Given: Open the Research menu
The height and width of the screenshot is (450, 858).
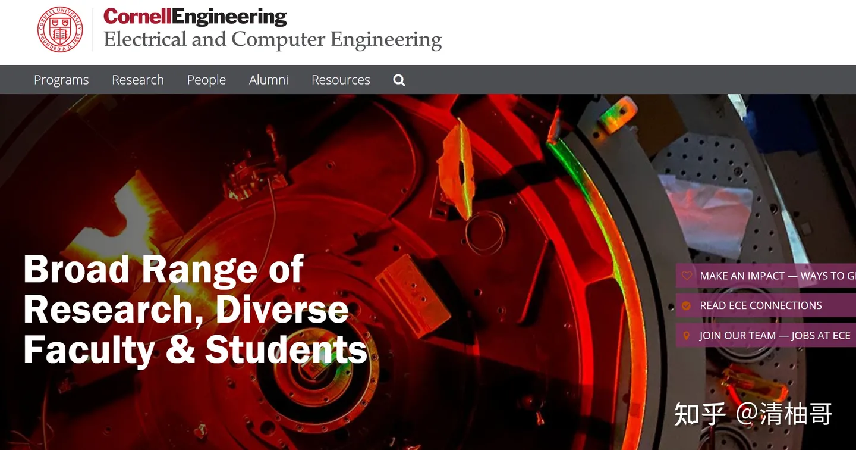Looking at the screenshot, I should tap(138, 80).
